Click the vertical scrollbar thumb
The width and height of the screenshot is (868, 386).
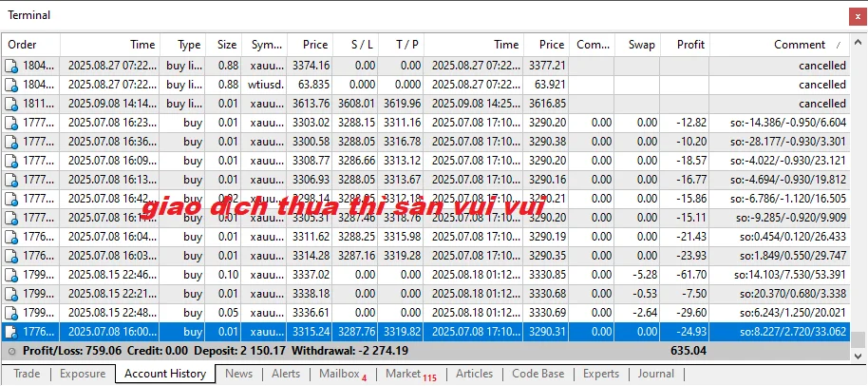coord(859,338)
